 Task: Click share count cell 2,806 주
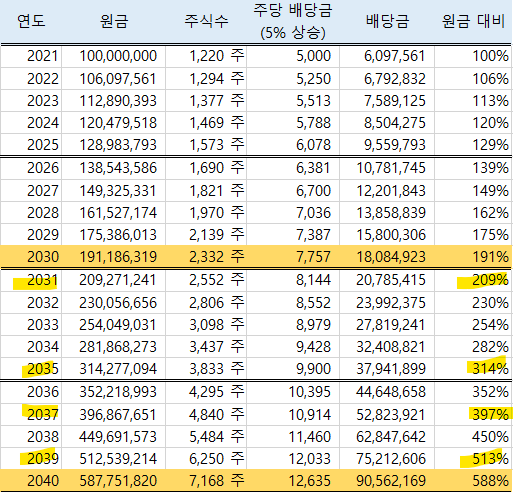[217, 303]
